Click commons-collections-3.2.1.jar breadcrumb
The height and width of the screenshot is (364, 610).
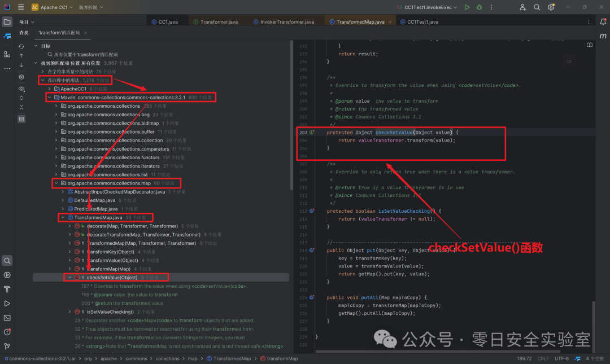point(40,358)
